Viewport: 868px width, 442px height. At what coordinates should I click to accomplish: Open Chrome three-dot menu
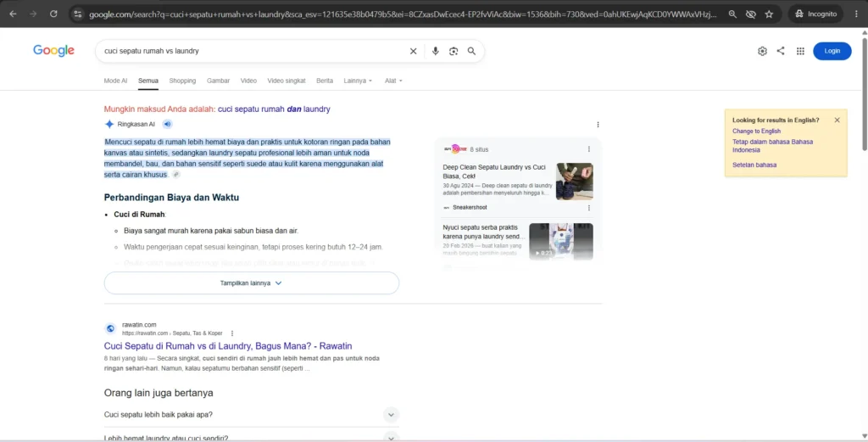(x=856, y=14)
